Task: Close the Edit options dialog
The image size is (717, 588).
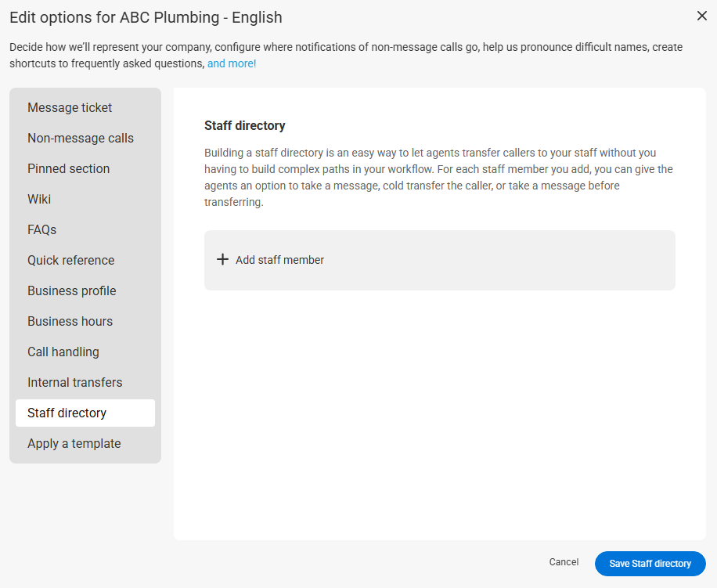Action: click(701, 16)
